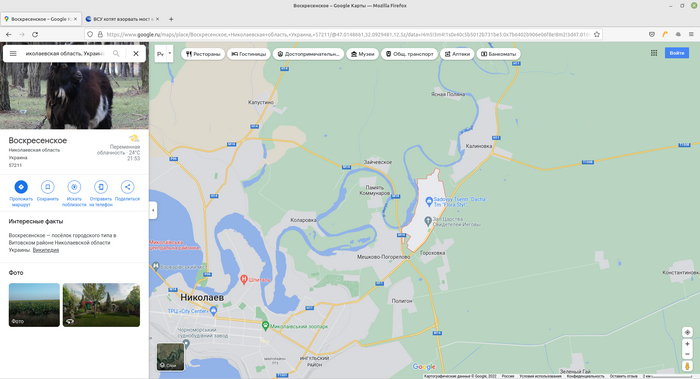Filter map by Аптеки chip
The image size is (700, 379).
457,54
